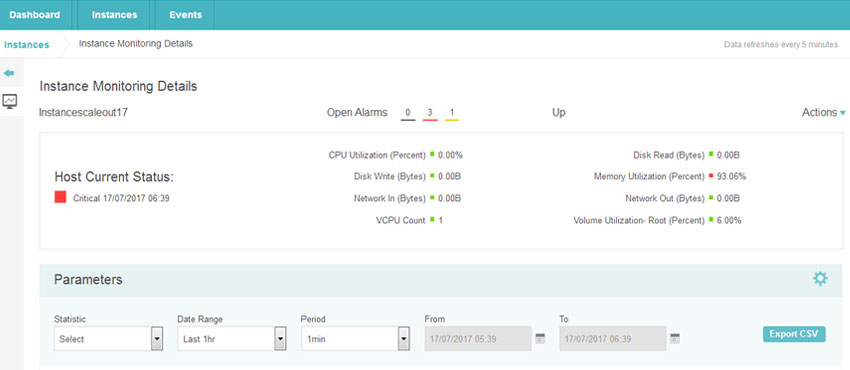
Task: Go to Instances breadcrumb link
Action: tap(27, 45)
